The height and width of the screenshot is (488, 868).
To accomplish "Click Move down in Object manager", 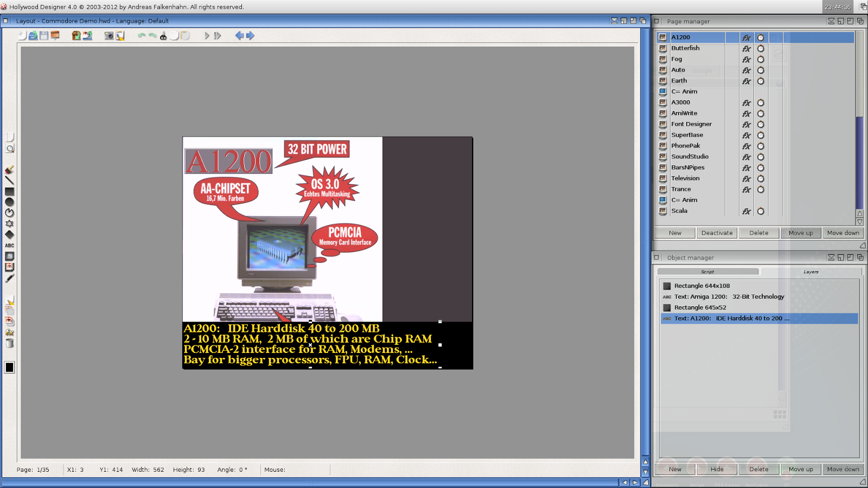I will pyautogui.click(x=843, y=470).
